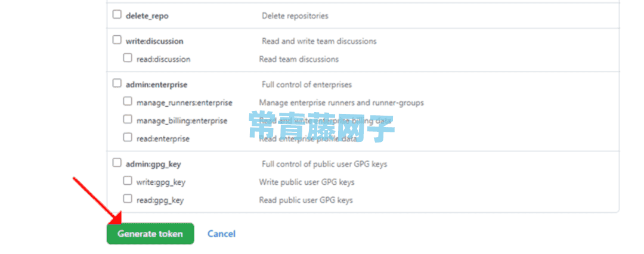This screenshot has width=644, height=254.
Task: Tick the read:enterprise checkbox
Action: click(x=128, y=138)
